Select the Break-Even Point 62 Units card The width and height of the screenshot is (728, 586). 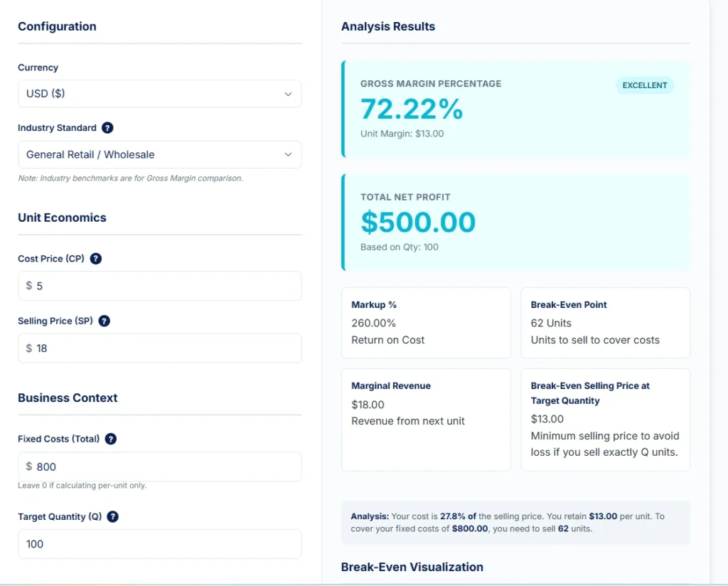point(605,322)
